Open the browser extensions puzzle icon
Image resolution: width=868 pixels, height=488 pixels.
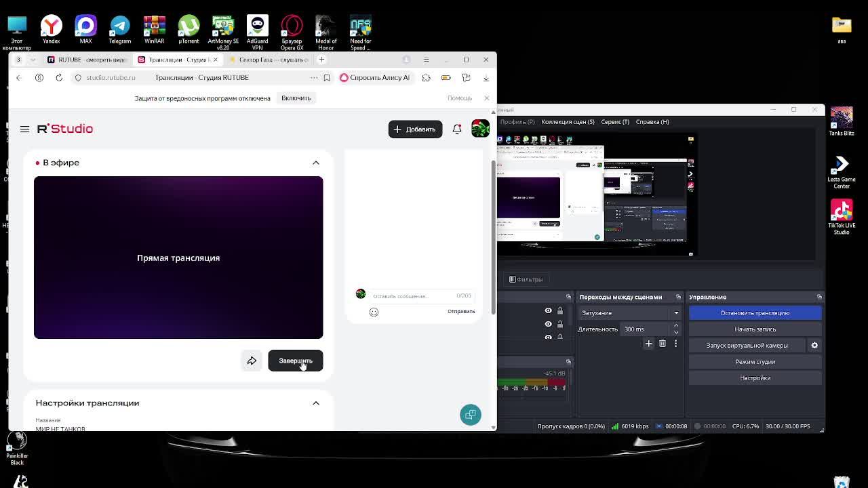(x=426, y=78)
